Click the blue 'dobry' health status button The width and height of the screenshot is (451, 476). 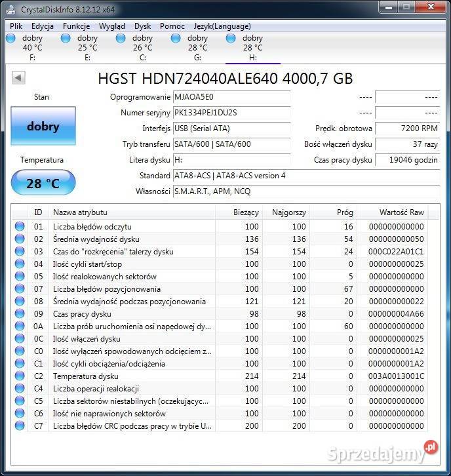pyautogui.click(x=43, y=127)
